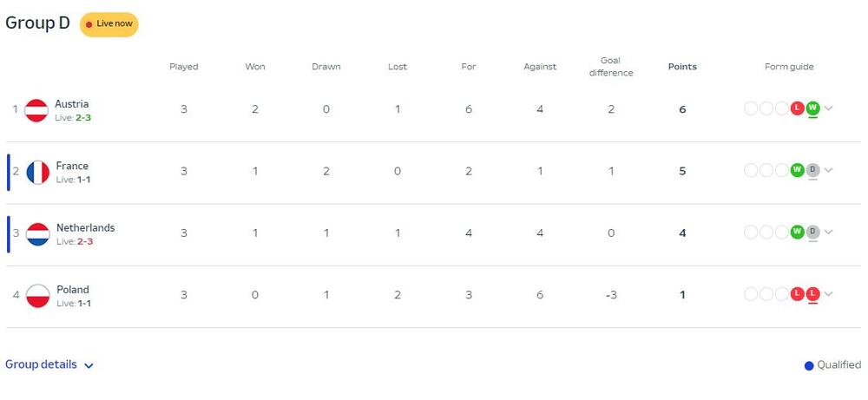Expand France's form guide chevron

828,170
